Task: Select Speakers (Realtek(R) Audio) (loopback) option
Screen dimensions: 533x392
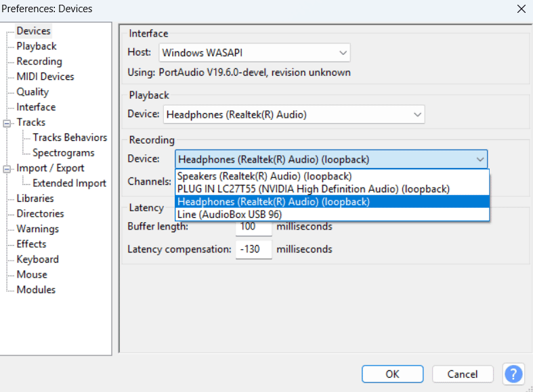Action: pyautogui.click(x=264, y=177)
